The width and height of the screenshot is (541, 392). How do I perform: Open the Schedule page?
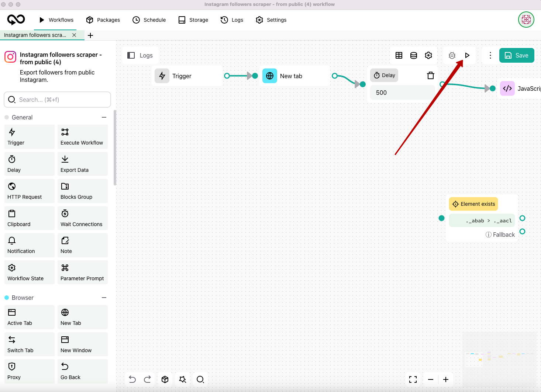pyautogui.click(x=149, y=20)
